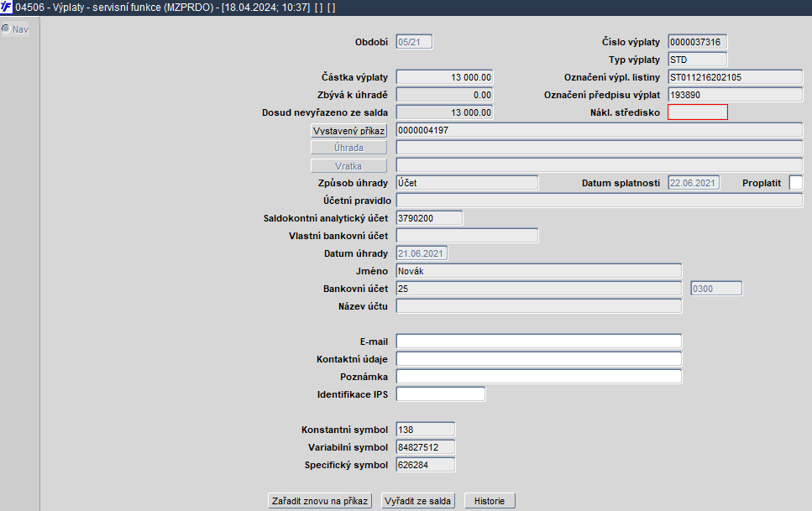Click the Kontaktní údaje input field
The width and height of the screenshot is (812, 511).
coord(538,359)
